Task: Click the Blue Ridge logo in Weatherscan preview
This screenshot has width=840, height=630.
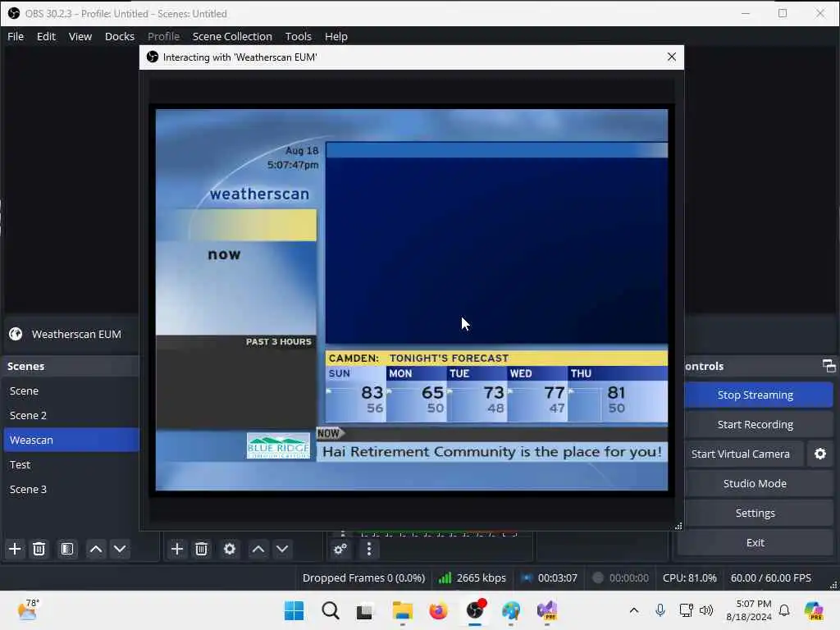Action: click(x=278, y=445)
